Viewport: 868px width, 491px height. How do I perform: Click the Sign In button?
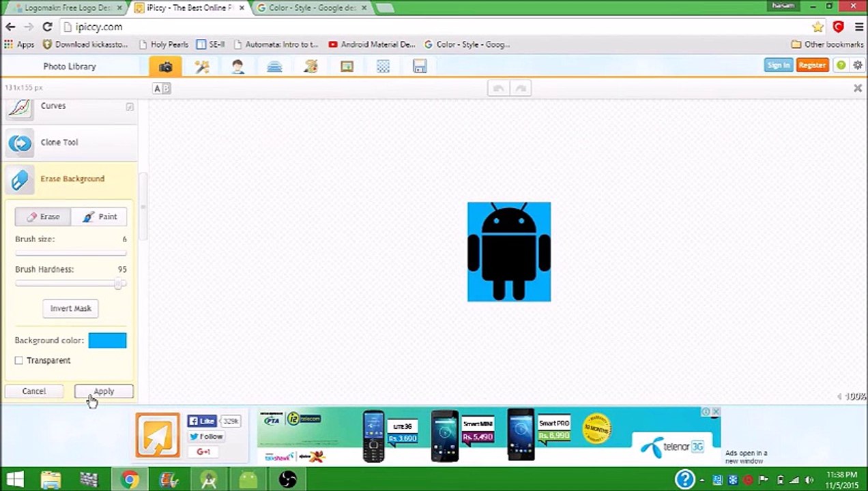[779, 65]
